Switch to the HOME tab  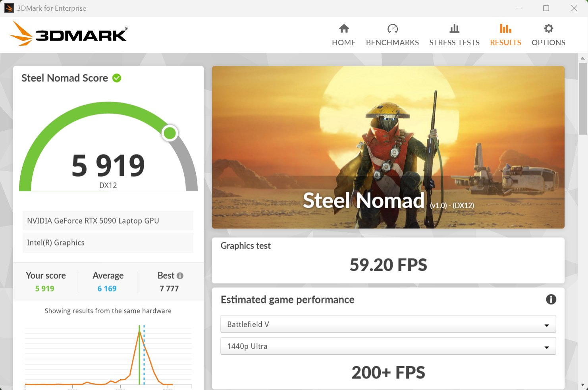(343, 35)
